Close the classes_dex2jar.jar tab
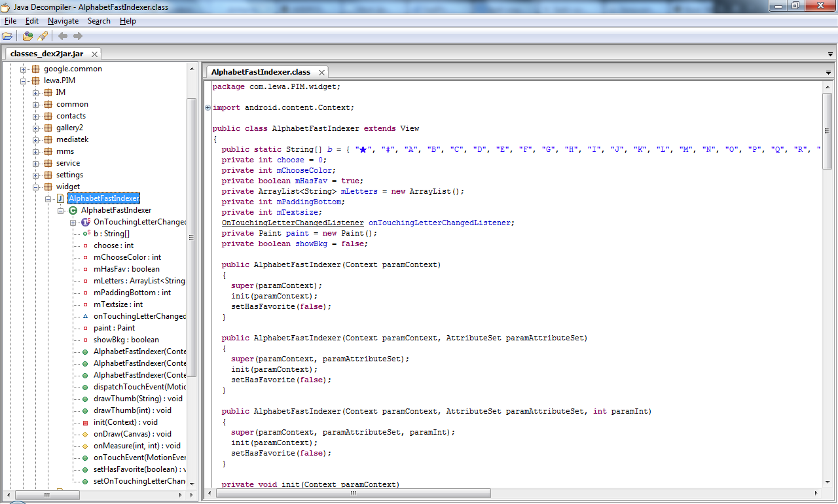 [x=94, y=54]
